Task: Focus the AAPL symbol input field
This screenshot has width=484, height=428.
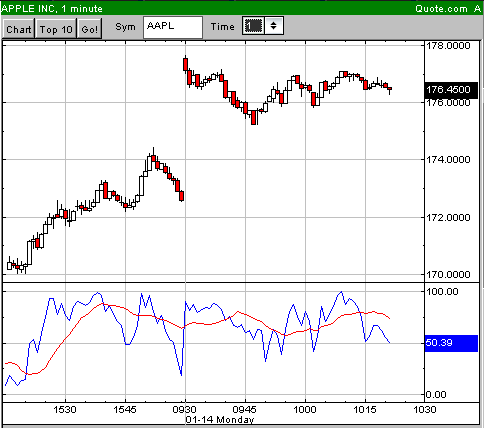Action: [173, 27]
